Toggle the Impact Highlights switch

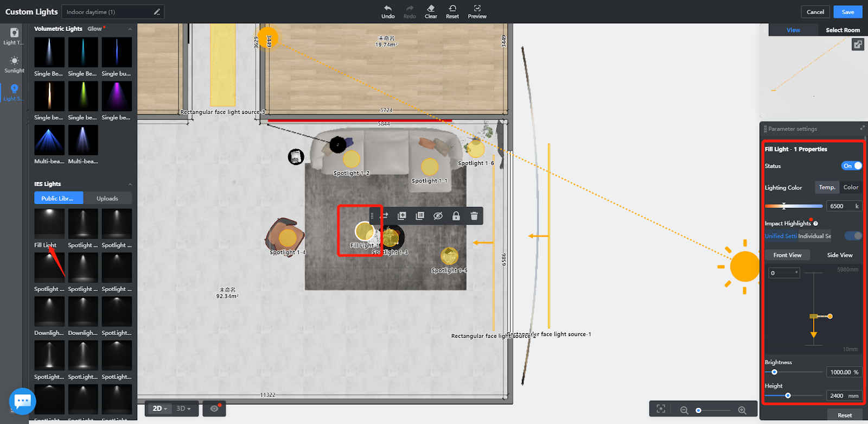click(853, 236)
